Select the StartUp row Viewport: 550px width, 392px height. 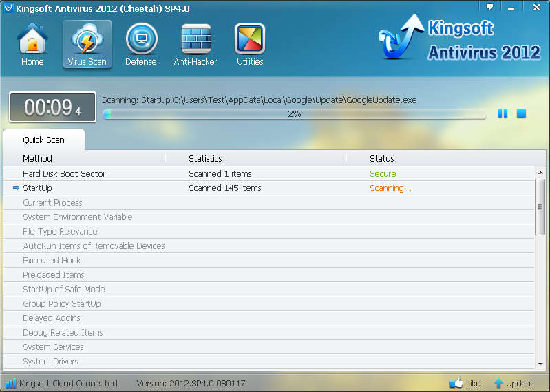pyautogui.click(x=269, y=188)
